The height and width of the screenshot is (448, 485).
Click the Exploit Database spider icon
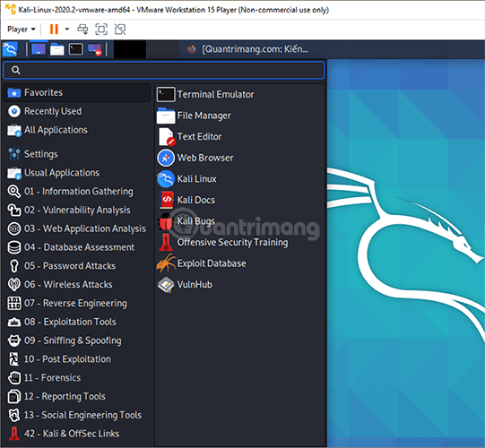(166, 263)
